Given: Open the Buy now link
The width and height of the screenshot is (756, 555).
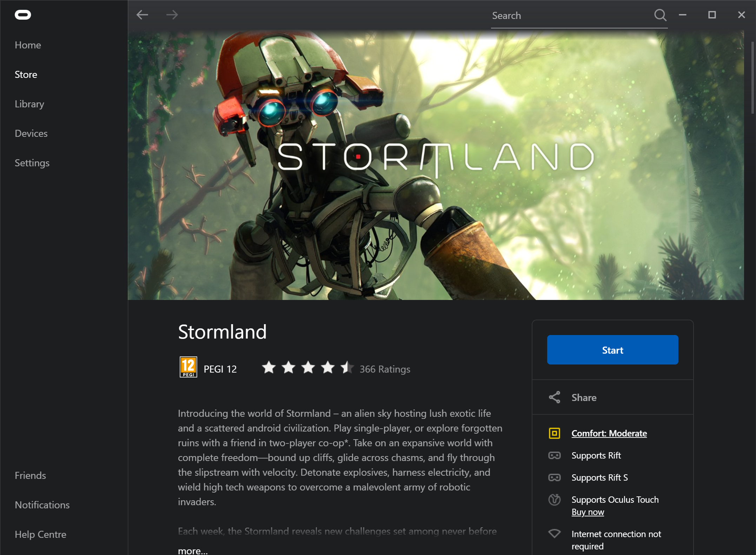Looking at the screenshot, I should [588, 512].
